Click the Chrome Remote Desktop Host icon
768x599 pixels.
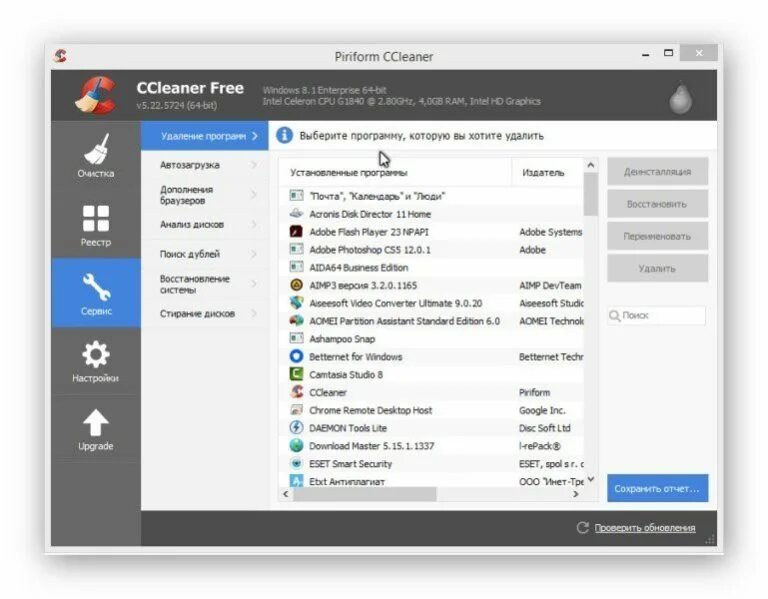[x=296, y=410]
